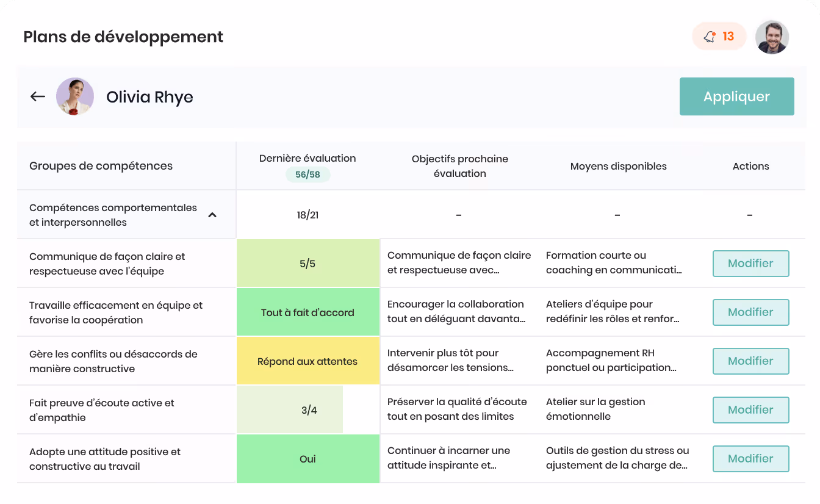820x504 pixels.
Task: Click Fait preuve d'écoute active competence
Action: click(101, 410)
